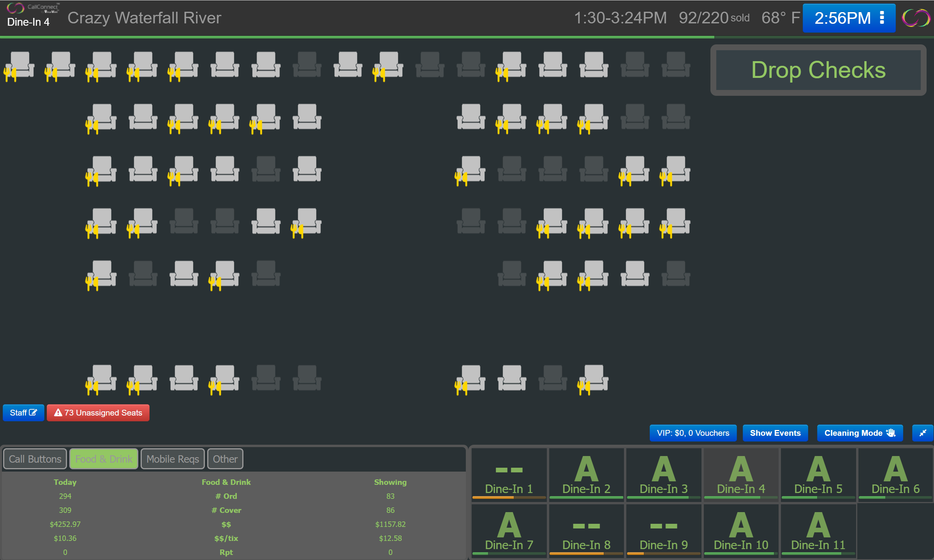This screenshot has height=560, width=934.
Task: Click the green showtime progress bar
Action: pos(357,37)
